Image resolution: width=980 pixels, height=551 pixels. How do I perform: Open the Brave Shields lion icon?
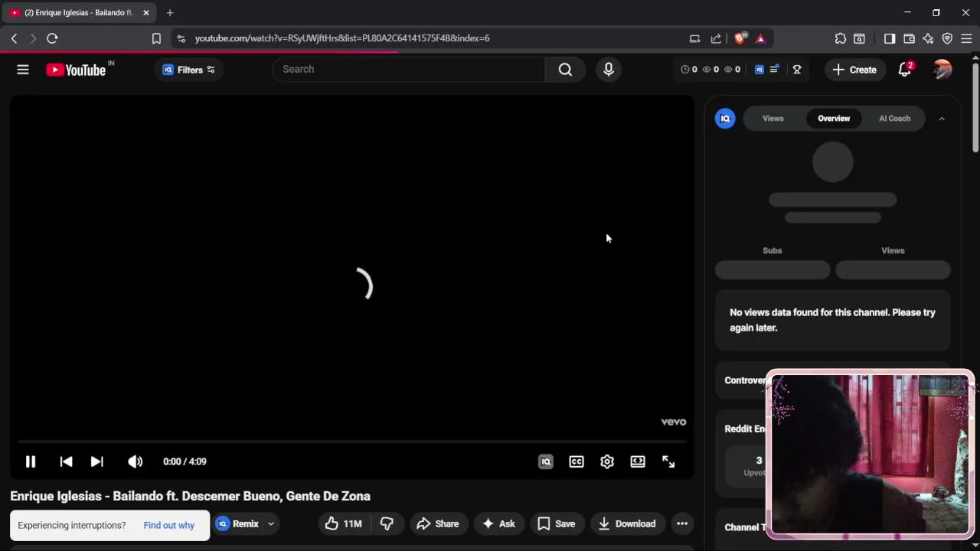(740, 38)
